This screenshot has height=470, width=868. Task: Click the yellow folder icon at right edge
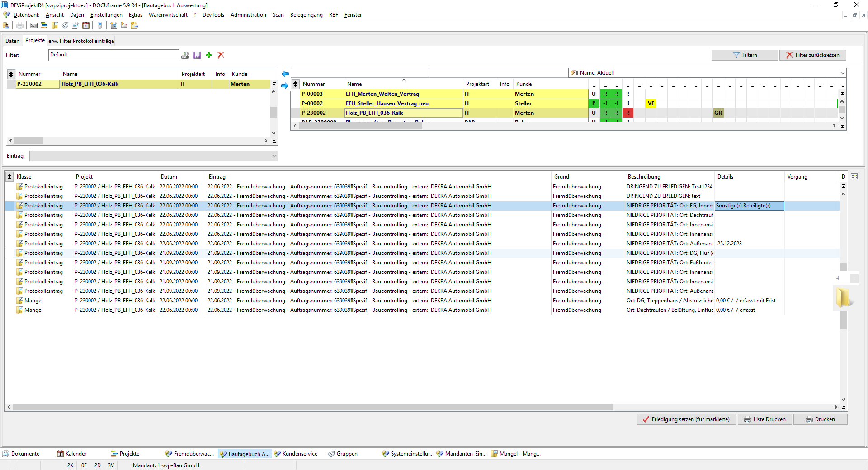[843, 298]
